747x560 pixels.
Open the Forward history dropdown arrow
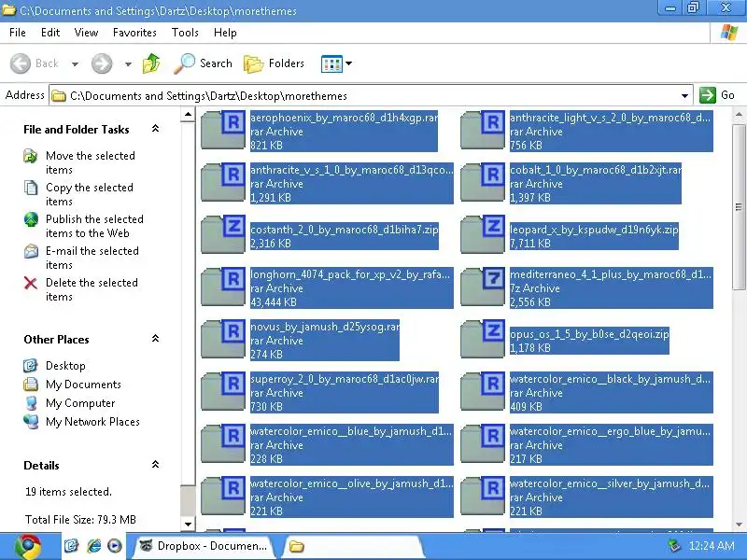[128, 63]
